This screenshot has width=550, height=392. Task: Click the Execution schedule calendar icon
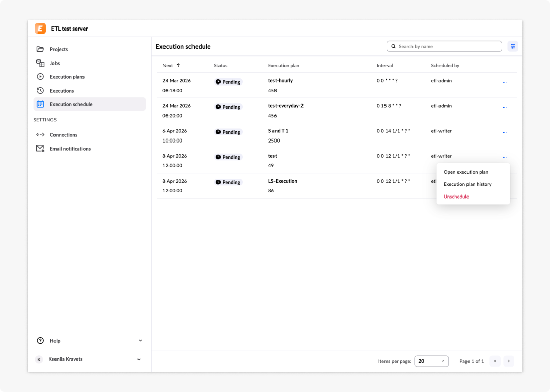coord(40,104)
